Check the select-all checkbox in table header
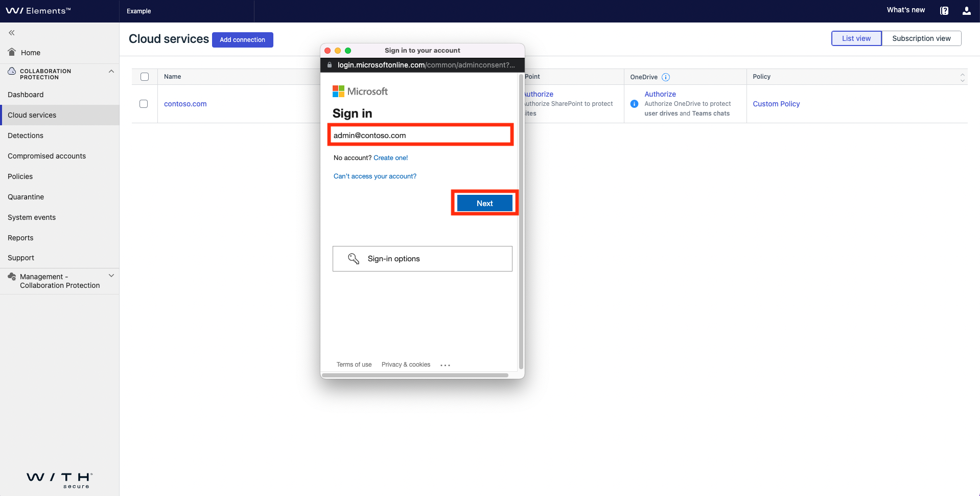Viewport: 980px width, 496px height. click(x=145, y=76)
